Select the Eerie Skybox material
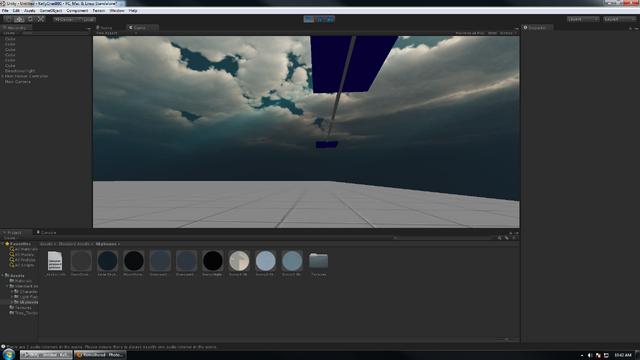The image size is (640, 360). tap(107, 264)
